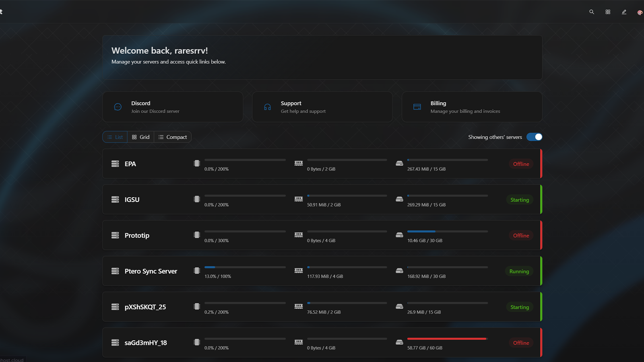Viewport: 644px width, 362px height.
Task: Click the Support headphones icon
Action: (x=267, y=107)
